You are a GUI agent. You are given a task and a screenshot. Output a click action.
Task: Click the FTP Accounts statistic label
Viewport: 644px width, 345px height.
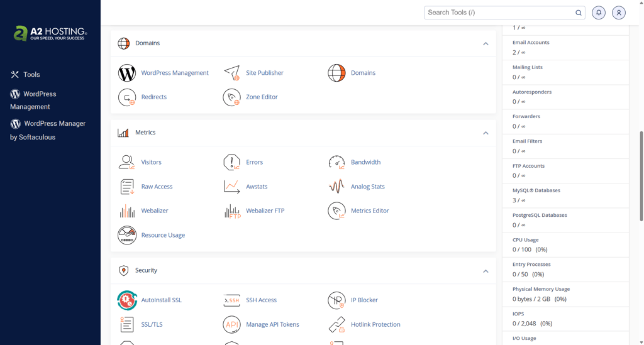pyautogui.click(x=528, y=166)
